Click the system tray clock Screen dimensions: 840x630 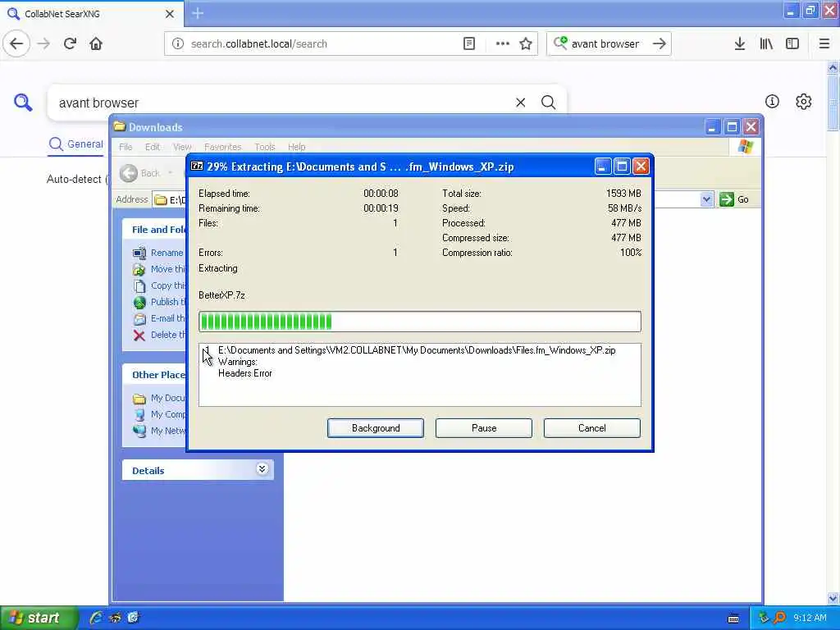point(810,618)
